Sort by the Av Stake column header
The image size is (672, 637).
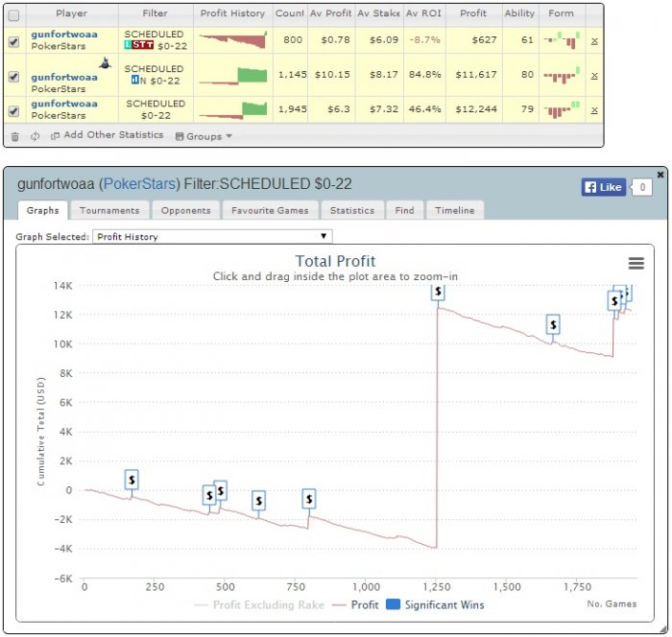click(378, 13)
